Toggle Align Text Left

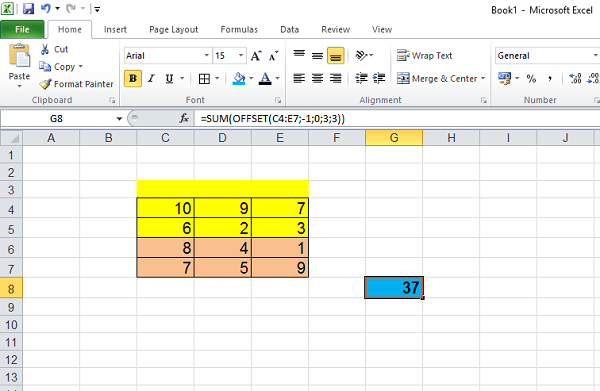[x=299, y=78]
